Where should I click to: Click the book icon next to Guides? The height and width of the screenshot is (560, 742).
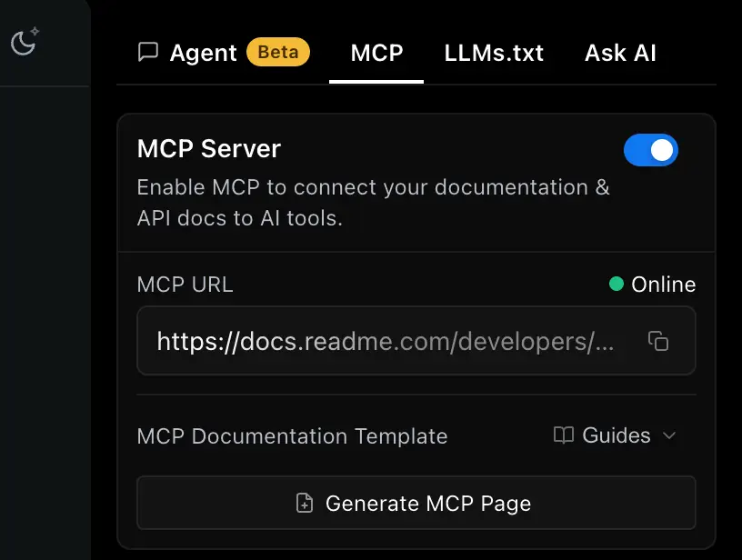564,435
